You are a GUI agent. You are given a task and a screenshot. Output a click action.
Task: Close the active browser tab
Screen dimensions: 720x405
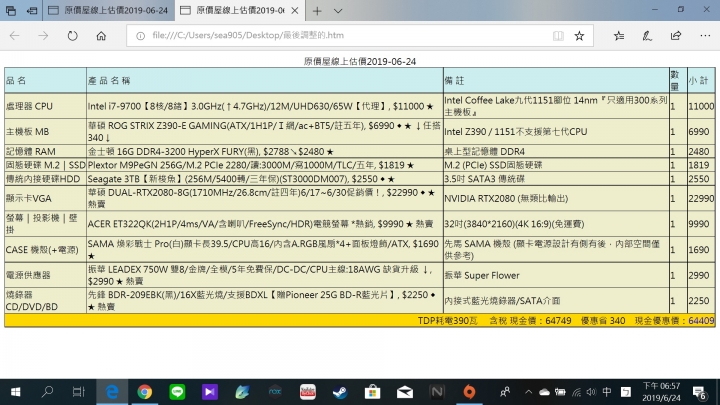[295, 11]
